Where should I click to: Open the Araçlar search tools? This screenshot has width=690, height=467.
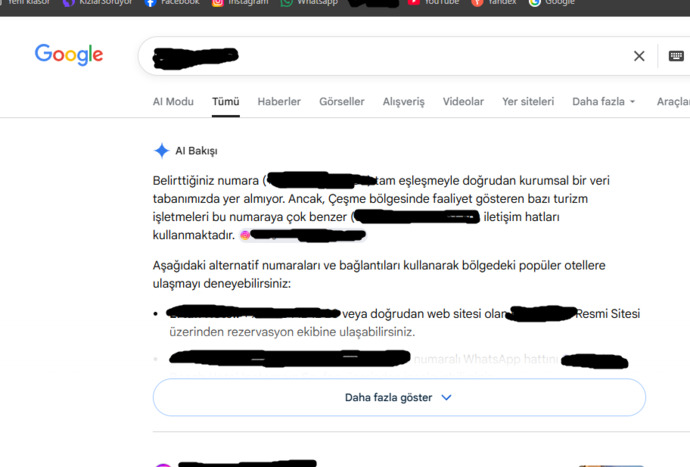(673, 102)
